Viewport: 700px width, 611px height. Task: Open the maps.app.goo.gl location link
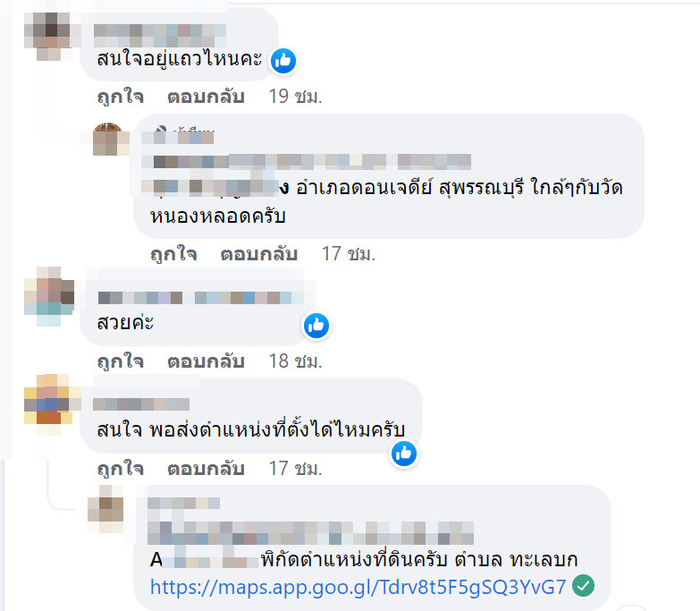click(x=358, y=587)
